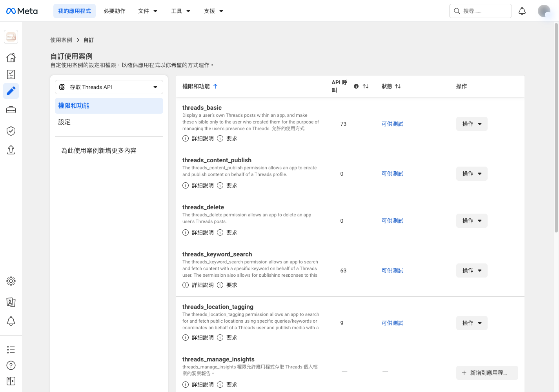Sort by API calls column arrows
This screenshot has width=559, height=392.
[366, 86]
